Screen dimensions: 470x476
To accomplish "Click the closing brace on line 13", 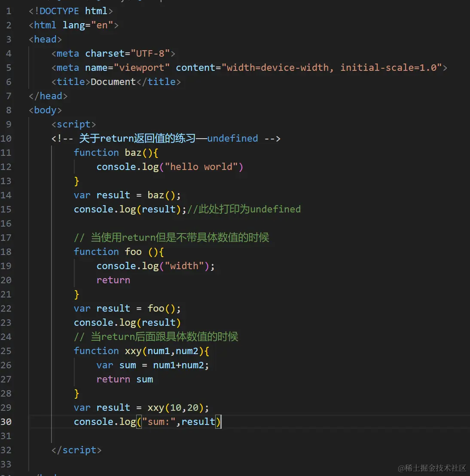I will (x=76, y=181).
